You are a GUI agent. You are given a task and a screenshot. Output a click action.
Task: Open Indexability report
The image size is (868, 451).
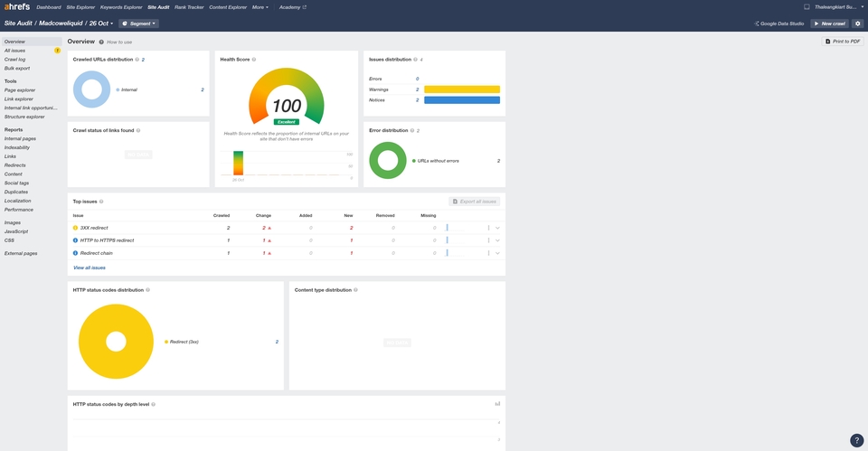(17, 147)
